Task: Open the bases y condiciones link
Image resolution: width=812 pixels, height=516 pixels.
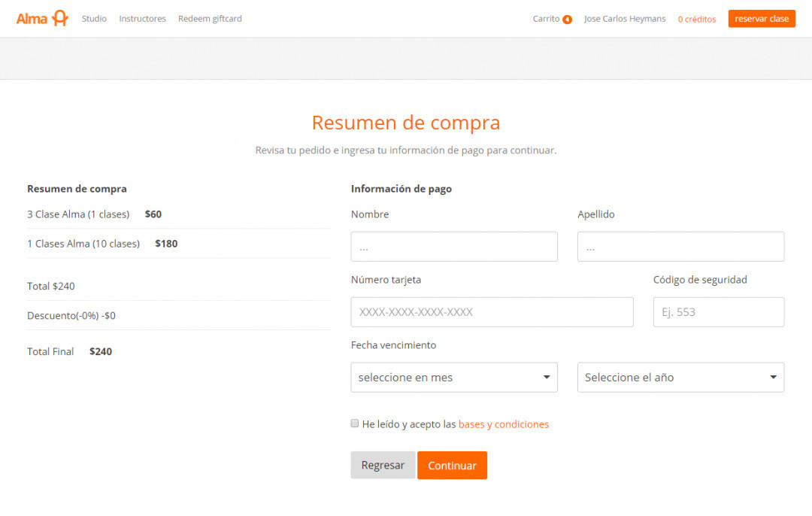Action: pyautogui.click(x=503, y=424)
